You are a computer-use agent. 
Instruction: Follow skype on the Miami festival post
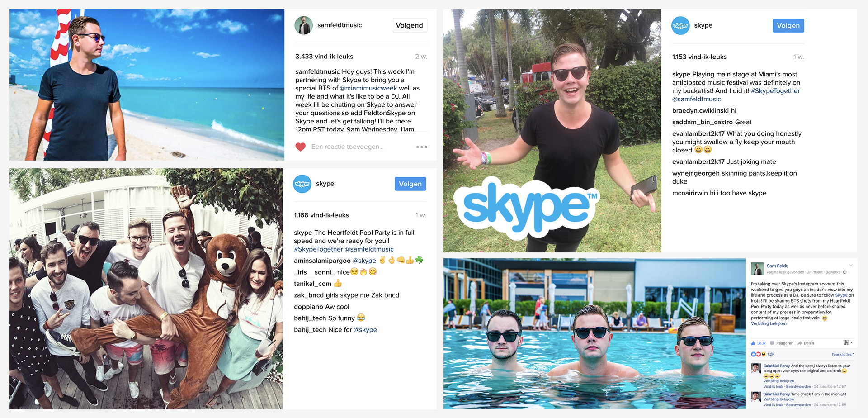(788, 26)
